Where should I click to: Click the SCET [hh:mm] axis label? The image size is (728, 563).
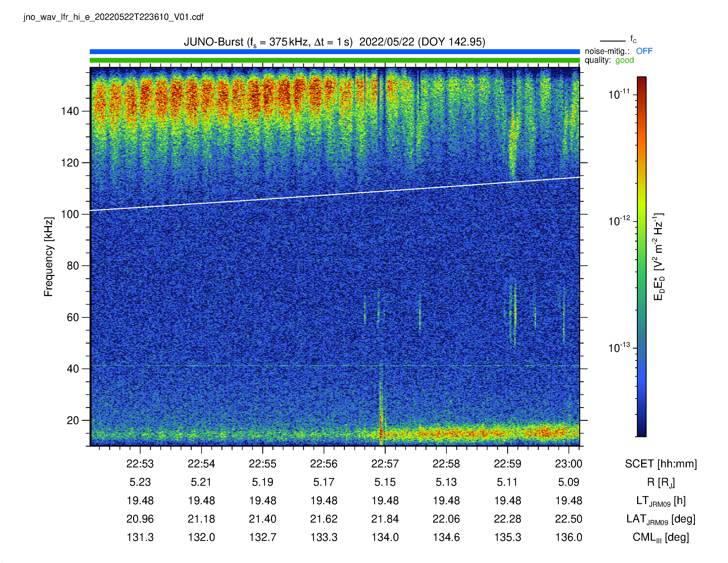tap(661, 464)
